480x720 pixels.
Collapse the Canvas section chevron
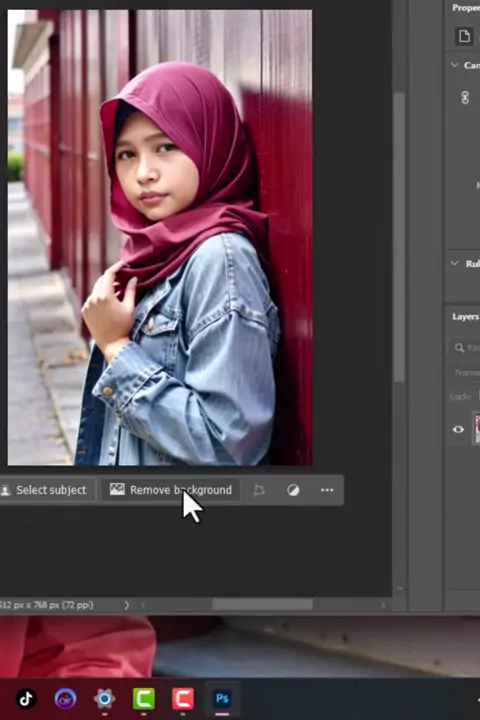(455, 65)
